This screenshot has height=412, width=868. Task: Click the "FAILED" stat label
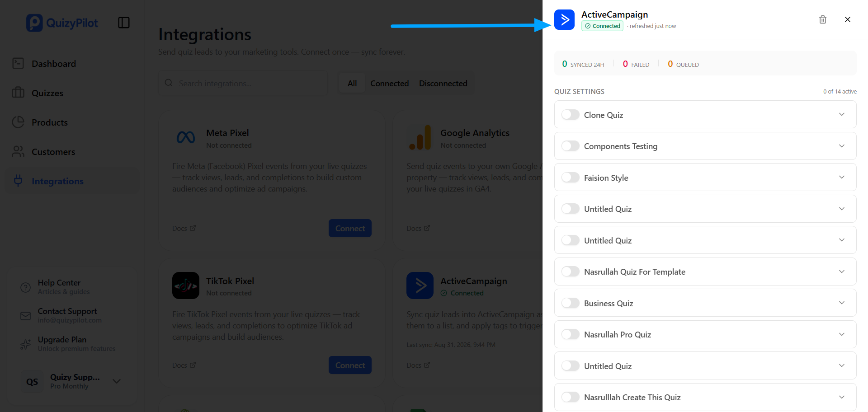tap(640, 65)
